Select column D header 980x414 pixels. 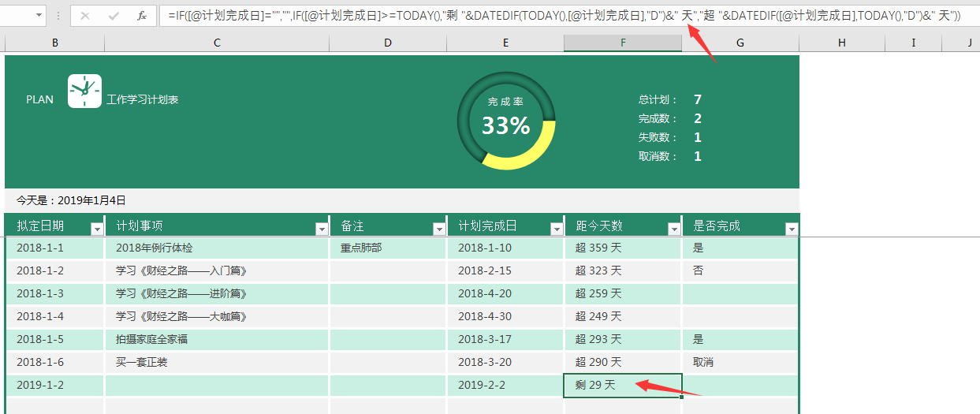coord(388,43)
